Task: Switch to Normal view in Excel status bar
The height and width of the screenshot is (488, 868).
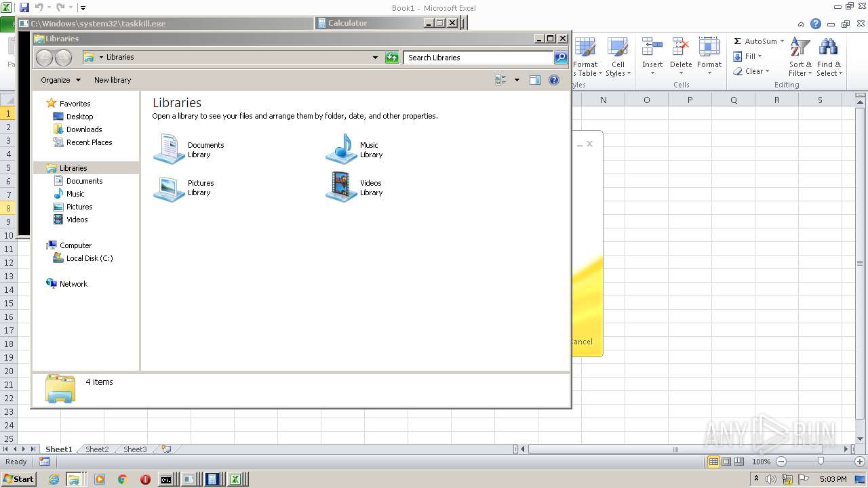Action: pos(713,462)
